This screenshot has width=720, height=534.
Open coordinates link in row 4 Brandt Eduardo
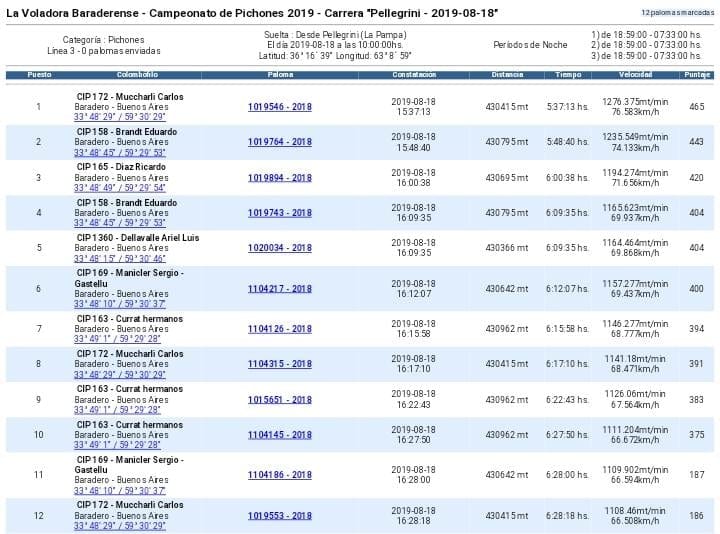(119, 223)
